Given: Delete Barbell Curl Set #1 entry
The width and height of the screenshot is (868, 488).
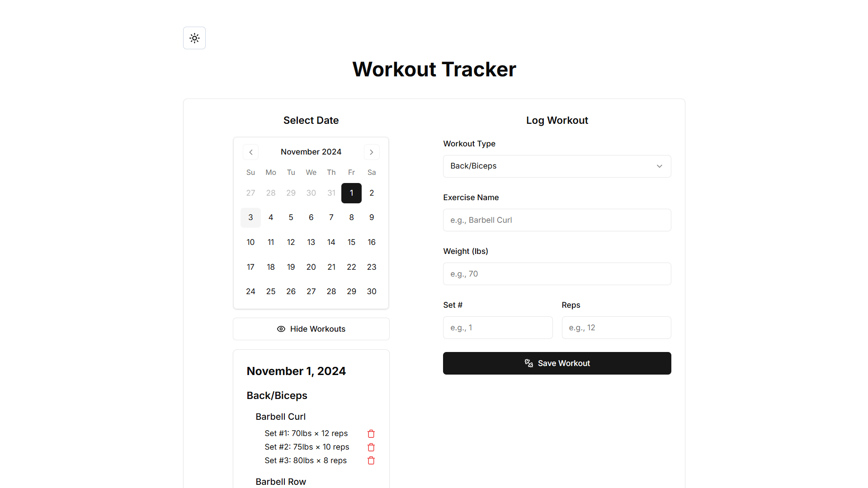Looking at the screenshot, I should coord(371,434).
